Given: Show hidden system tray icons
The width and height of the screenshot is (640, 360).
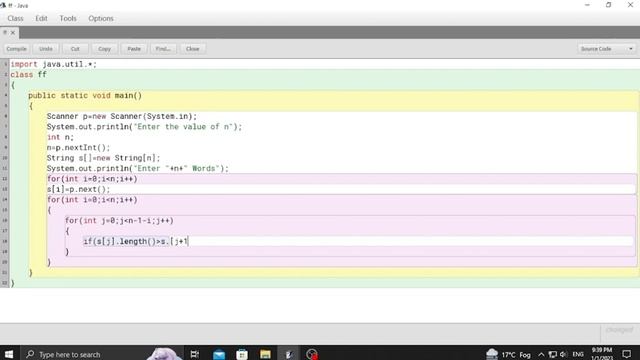Looking at the screenshot, I should pyautogui.click(x=541, y=354).
